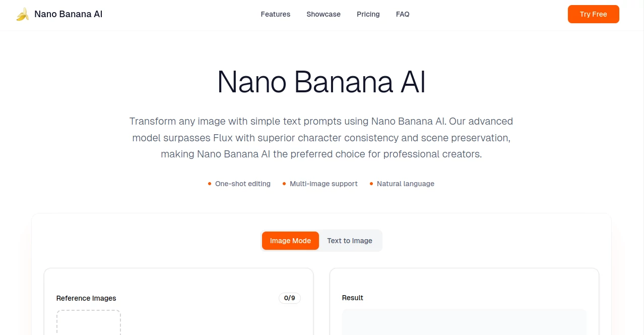Open the Pricing page
644x335 pixels.
coord(368,14)
